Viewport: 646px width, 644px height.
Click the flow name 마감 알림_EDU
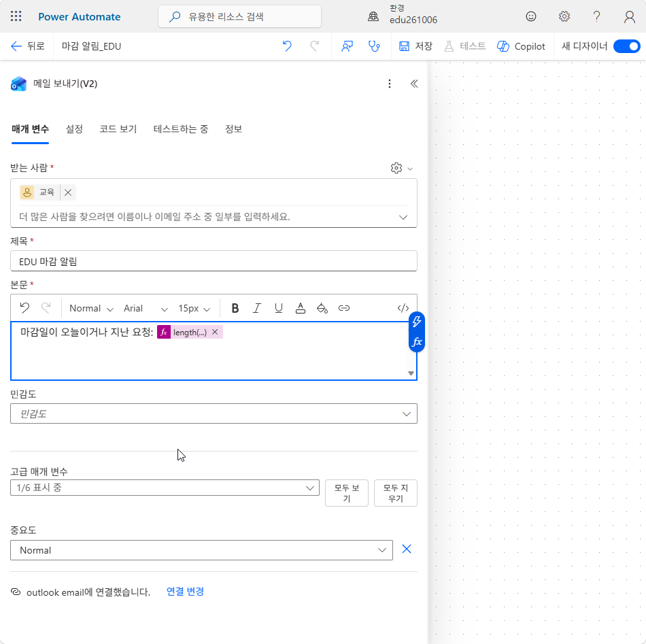click(91, 46)
